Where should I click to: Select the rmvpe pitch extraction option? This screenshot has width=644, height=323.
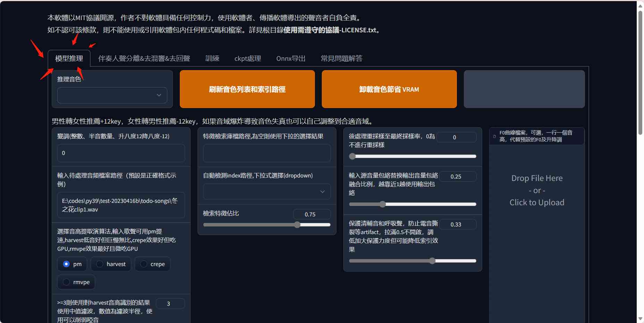coord(76,282)
